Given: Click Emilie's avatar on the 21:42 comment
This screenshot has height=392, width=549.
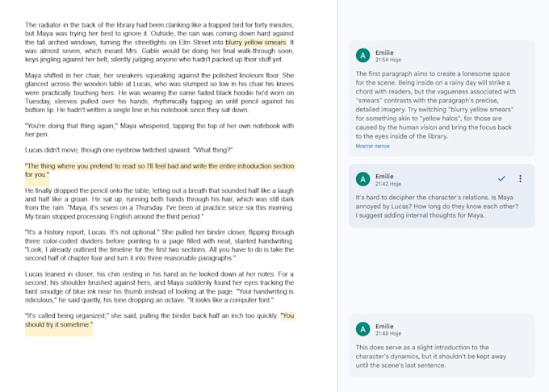Looking at the screenshot, I should click(363, 179).
